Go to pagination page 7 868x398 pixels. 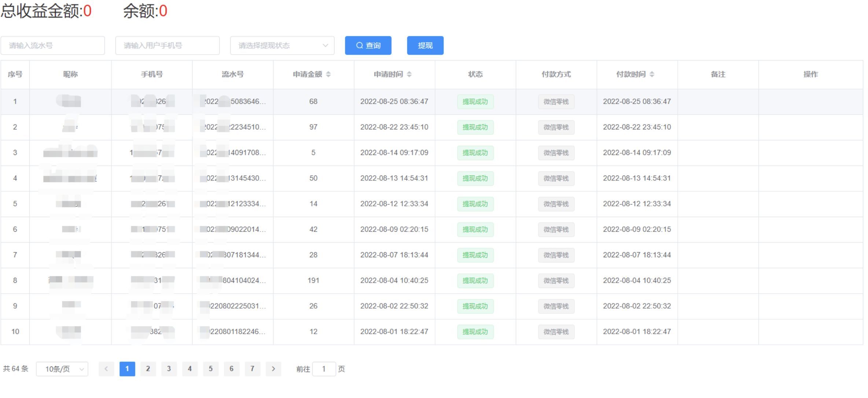(x=253, y=369)
